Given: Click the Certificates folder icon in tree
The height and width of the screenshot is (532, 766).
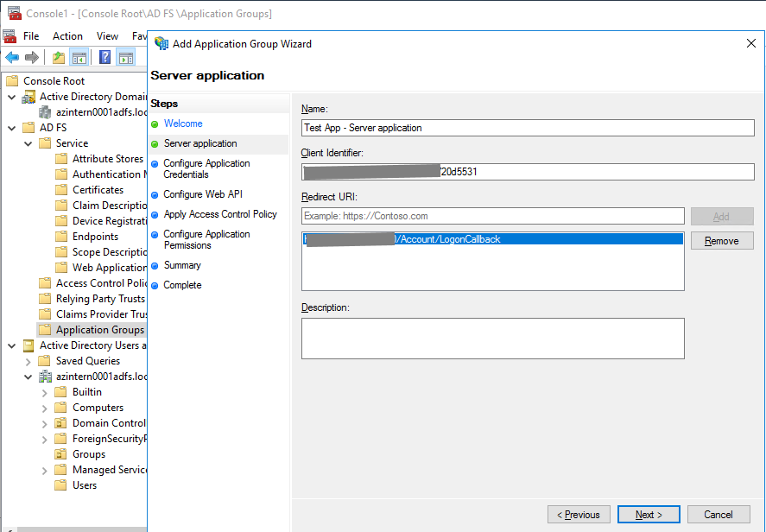Looking at the screenshot, I should pyautogui.click(x=60, y=190).
